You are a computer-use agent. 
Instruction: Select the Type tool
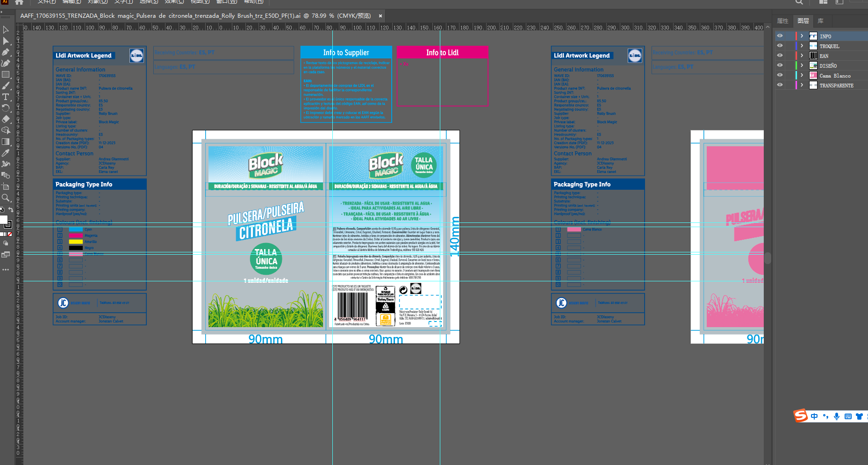[x=6, y=97]
